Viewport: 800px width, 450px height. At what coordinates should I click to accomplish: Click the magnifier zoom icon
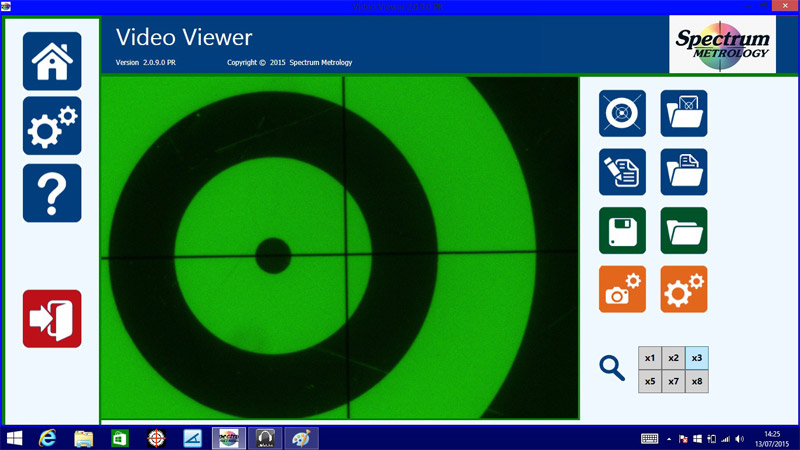(612, 368)
